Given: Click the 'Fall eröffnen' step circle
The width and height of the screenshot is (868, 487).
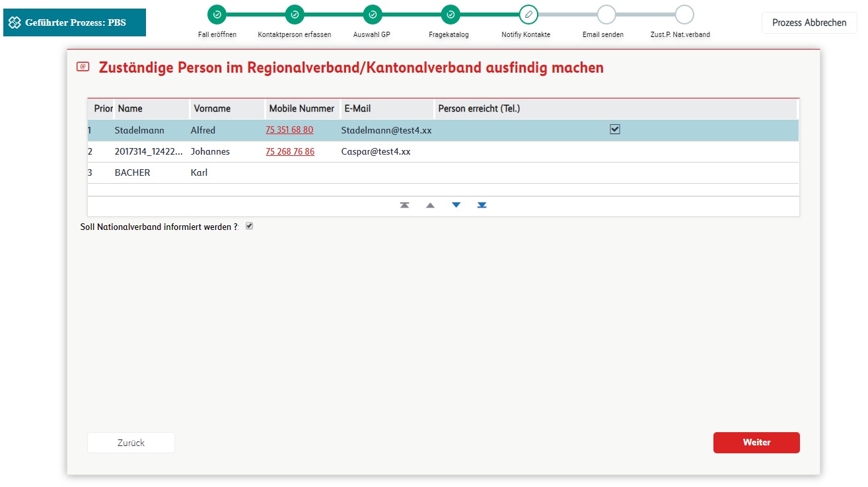Looking at the screenshot, I should 217,14.
